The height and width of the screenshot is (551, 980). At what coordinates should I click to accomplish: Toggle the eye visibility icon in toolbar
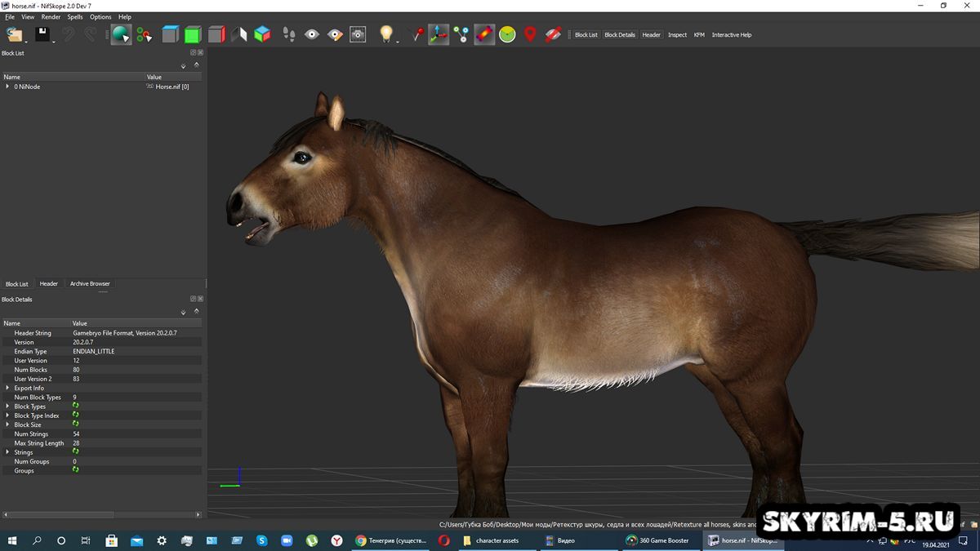312,34
